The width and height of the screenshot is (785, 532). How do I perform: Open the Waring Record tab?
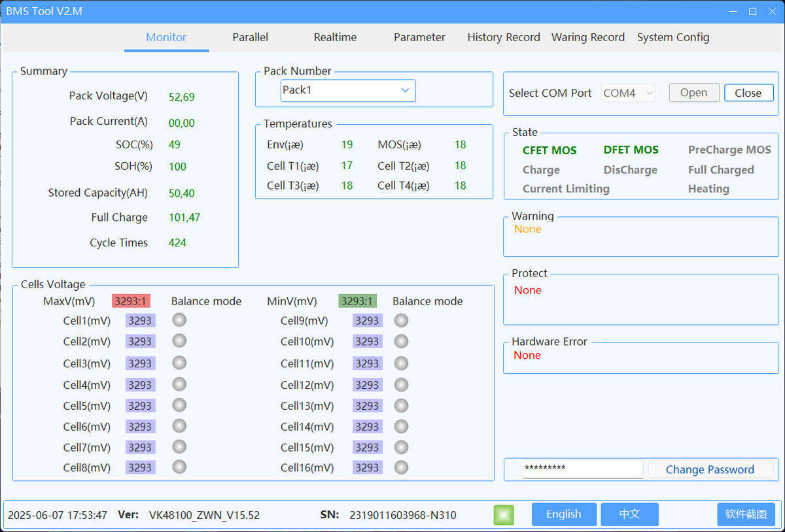pyautogui.click(x=587, y=37)
